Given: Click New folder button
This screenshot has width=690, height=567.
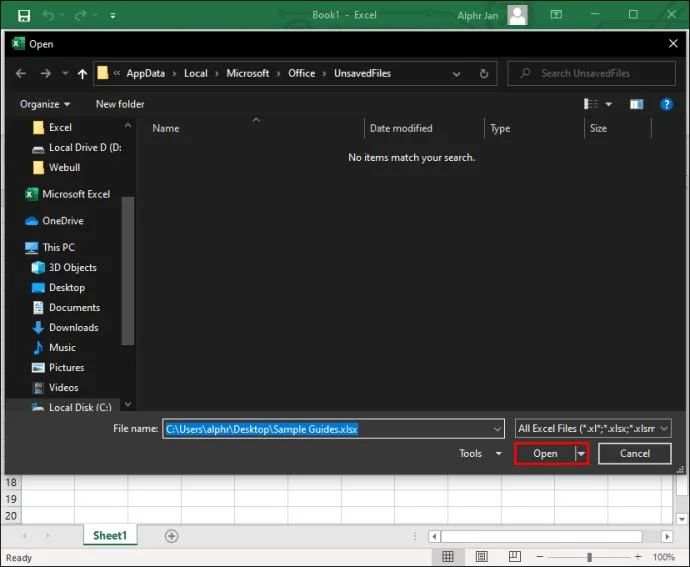Looking at the screenshot, I should click(120, 104).
